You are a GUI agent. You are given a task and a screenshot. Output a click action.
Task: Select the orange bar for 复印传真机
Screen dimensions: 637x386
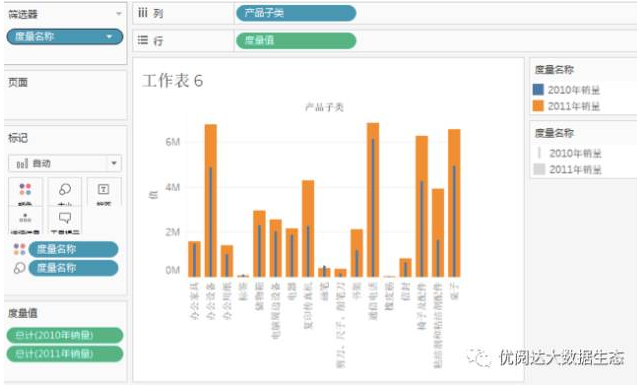308,229
